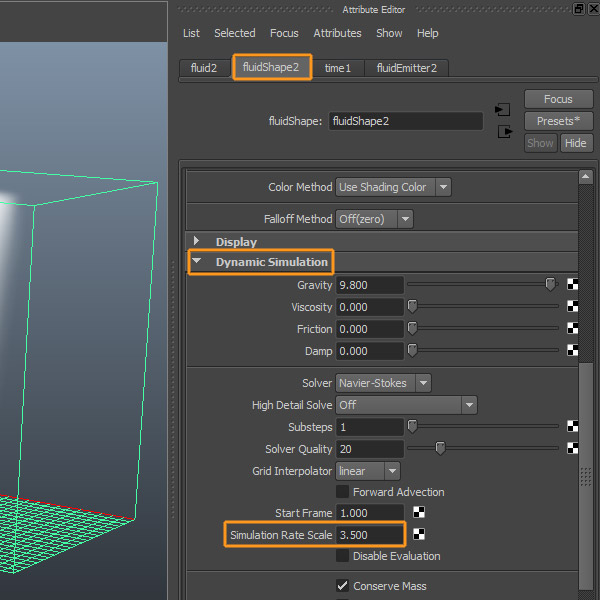600x600 pixels.
Task: Click the Substeps value field
Action: coord(370,427)
